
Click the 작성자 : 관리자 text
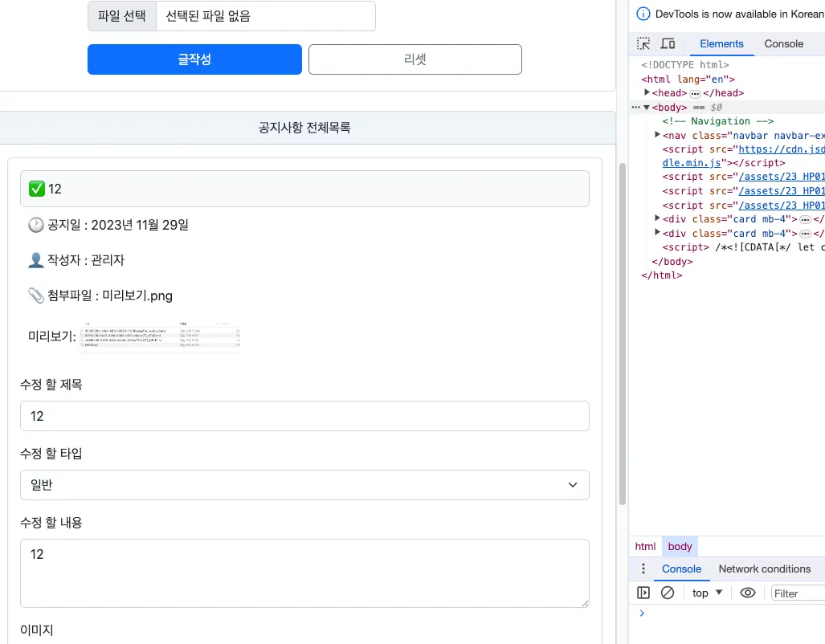[86, 260]
